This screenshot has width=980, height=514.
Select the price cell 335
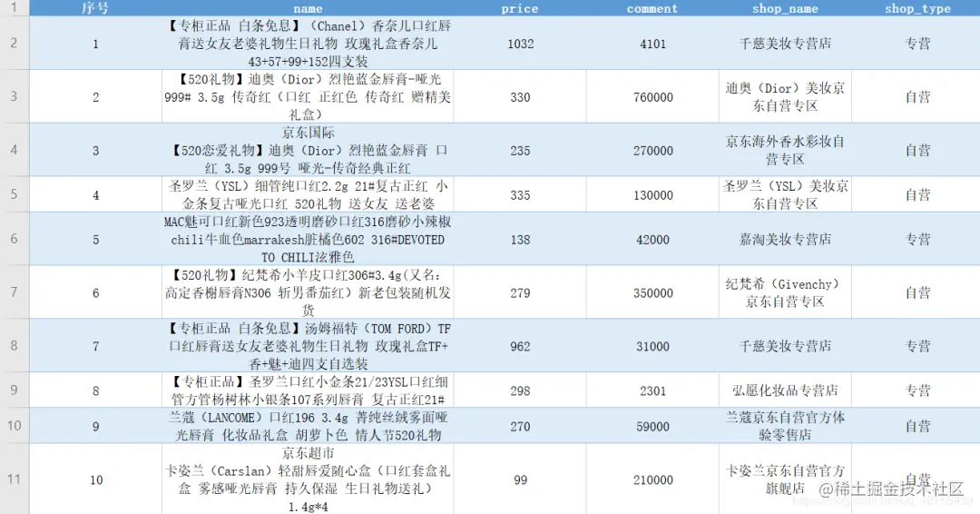click(520, 194)
